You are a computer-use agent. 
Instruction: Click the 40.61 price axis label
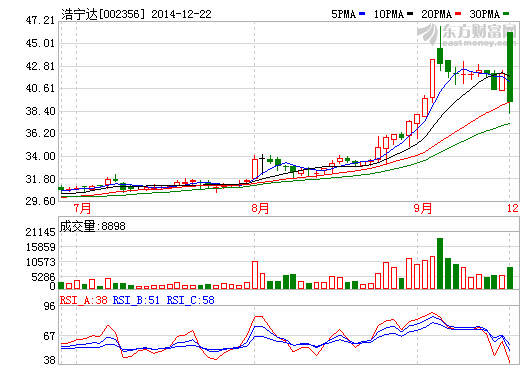pyautogui.click(x=40, y=88)
